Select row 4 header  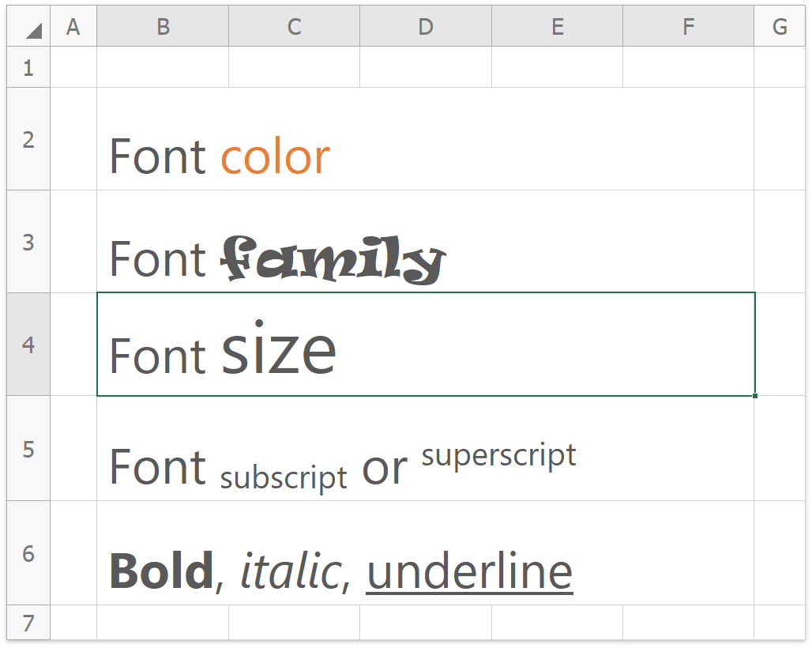point(28,345)
